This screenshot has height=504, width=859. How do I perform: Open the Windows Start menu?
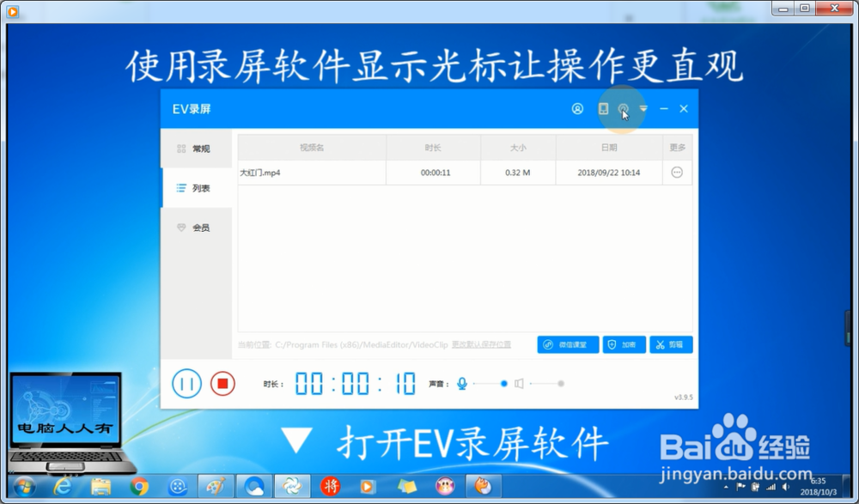(25, 487)
